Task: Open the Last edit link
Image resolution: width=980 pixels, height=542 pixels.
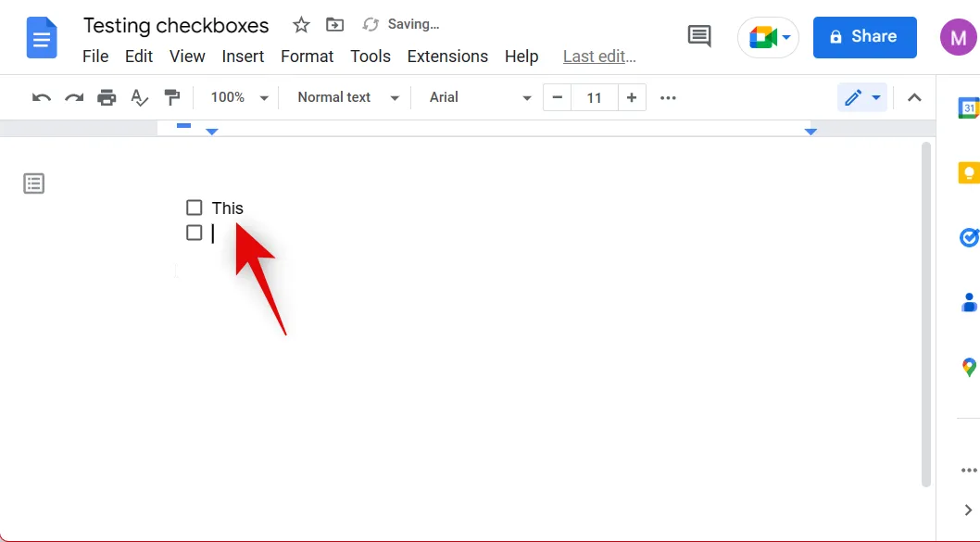Action: 599,57
